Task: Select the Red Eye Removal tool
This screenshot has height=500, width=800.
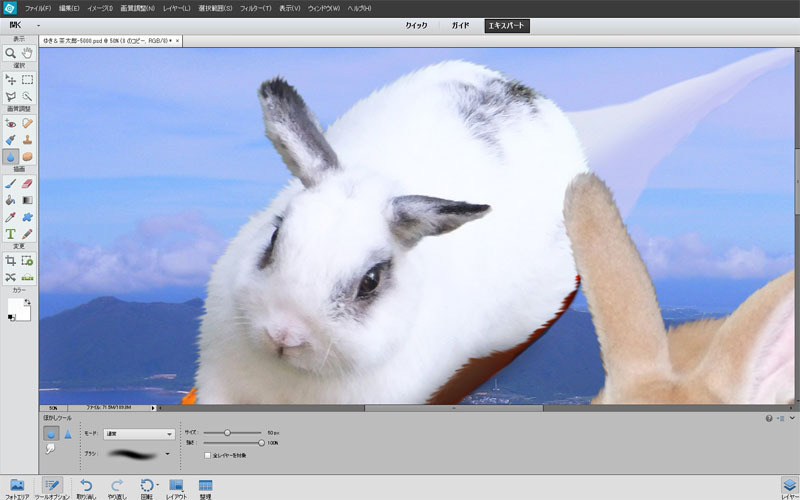Action: pyautogui.click(x=10, y=123)
